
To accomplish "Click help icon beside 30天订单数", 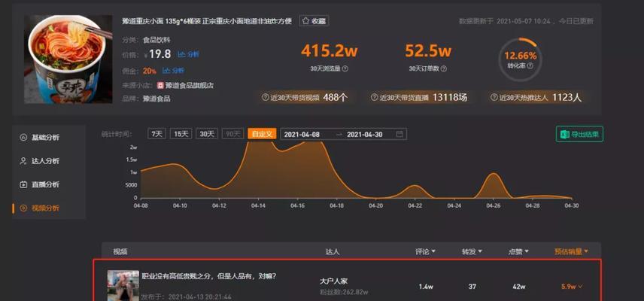I will pyautogui.click(x=444, y=69).
